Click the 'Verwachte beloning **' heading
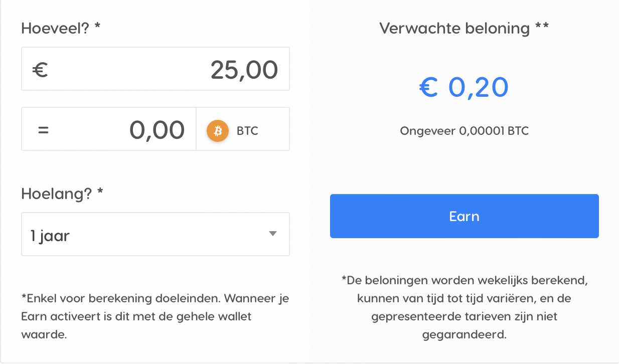The image size is (619, 364). pyautogui.click(x=464, y=28)
